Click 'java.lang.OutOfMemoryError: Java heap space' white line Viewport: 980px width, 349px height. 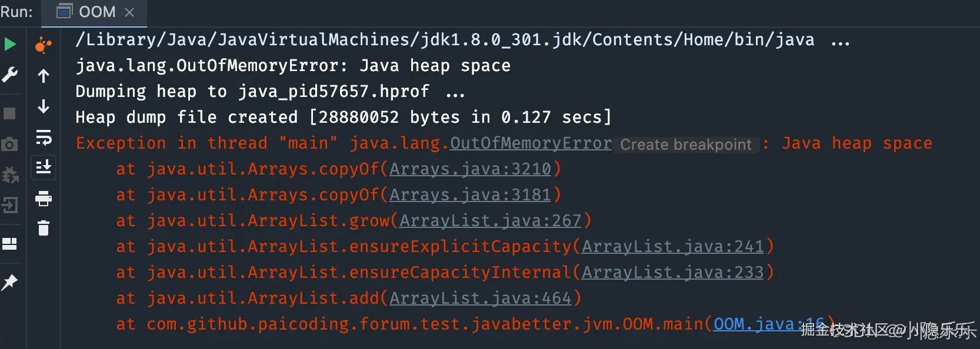coord(293,66)
